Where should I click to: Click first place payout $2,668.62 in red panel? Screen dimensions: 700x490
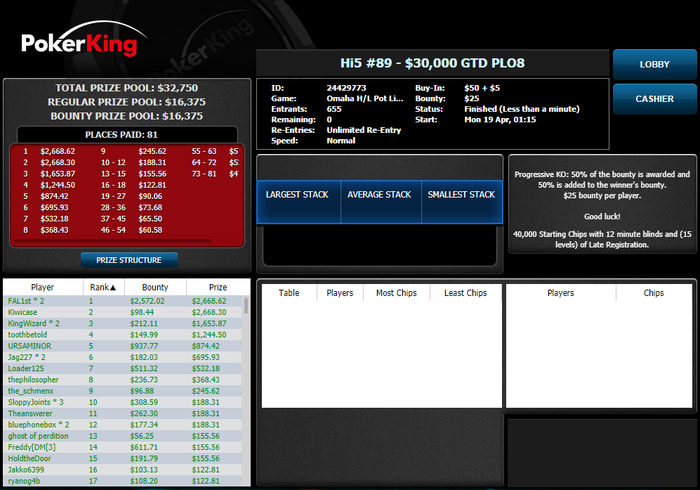coord(58,151)
